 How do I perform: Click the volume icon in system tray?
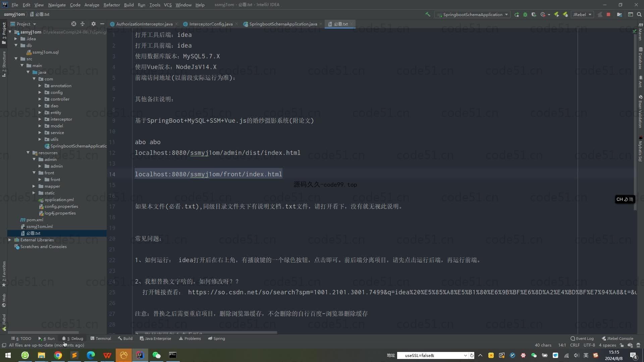pos(576,355)
